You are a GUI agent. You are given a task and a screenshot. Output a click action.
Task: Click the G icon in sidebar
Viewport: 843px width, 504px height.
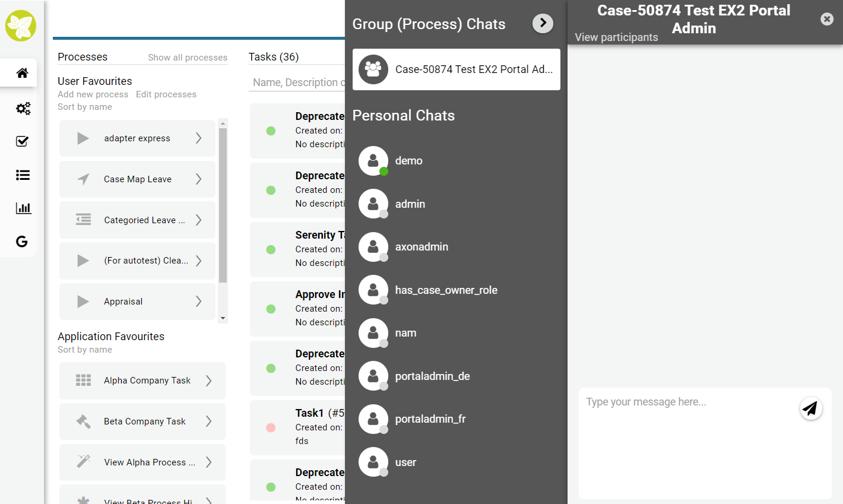22,241
